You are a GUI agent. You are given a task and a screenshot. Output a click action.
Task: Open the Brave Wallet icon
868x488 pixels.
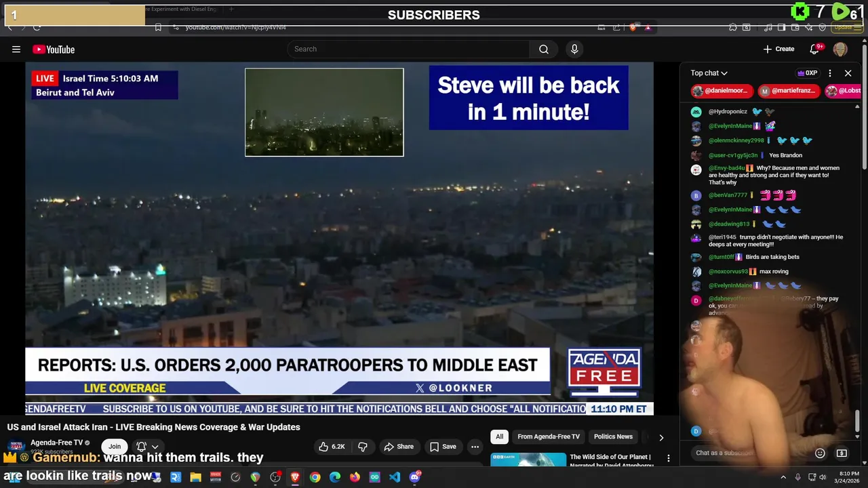[795, 27]
